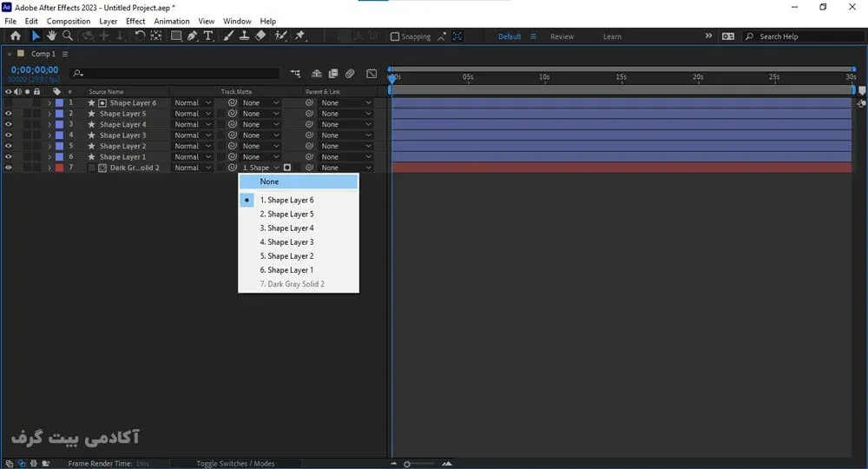The width and height of the screenshot is (868, 469).
Task: Open Parent & Link dropdown for Shape Layer 5
Action: tap(346, 114)
